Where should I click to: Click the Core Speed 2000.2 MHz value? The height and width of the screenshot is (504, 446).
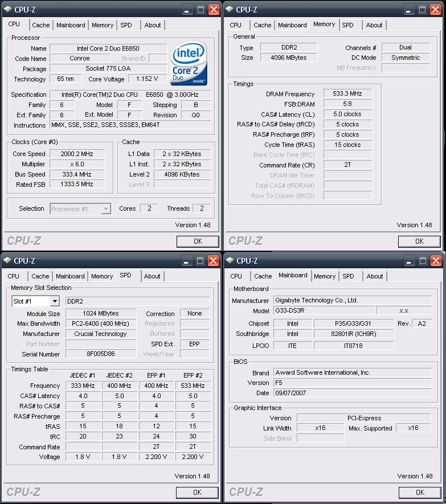[x=77, y=154]
